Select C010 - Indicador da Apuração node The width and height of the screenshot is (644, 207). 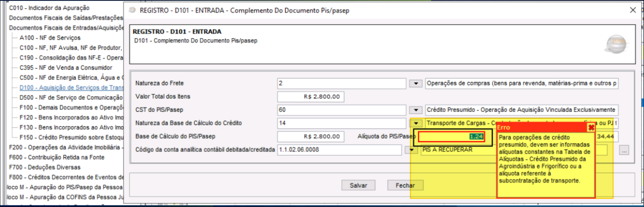coord(49,8)
